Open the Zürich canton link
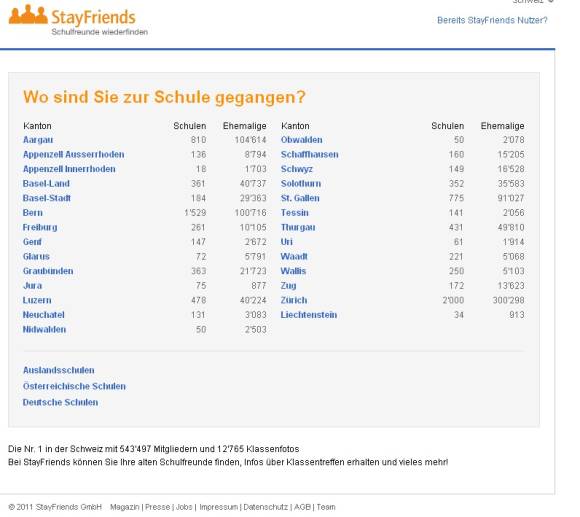 (294, 300)
